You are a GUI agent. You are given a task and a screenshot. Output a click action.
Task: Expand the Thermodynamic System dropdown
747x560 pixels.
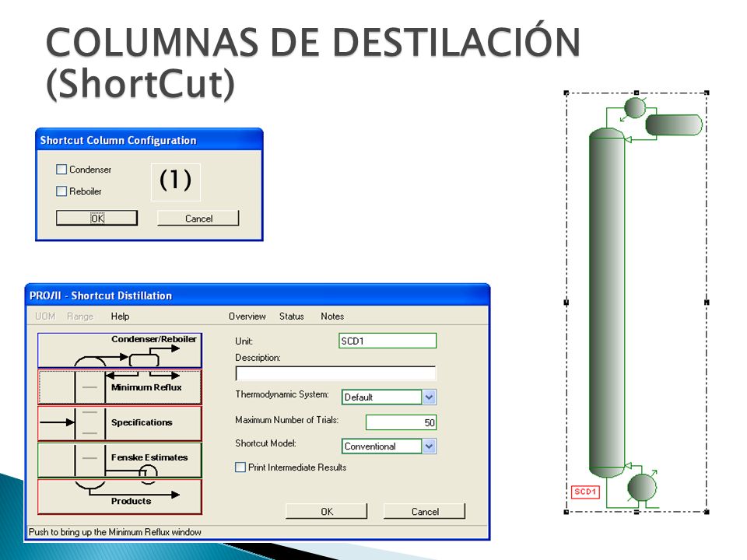point(430,397)
